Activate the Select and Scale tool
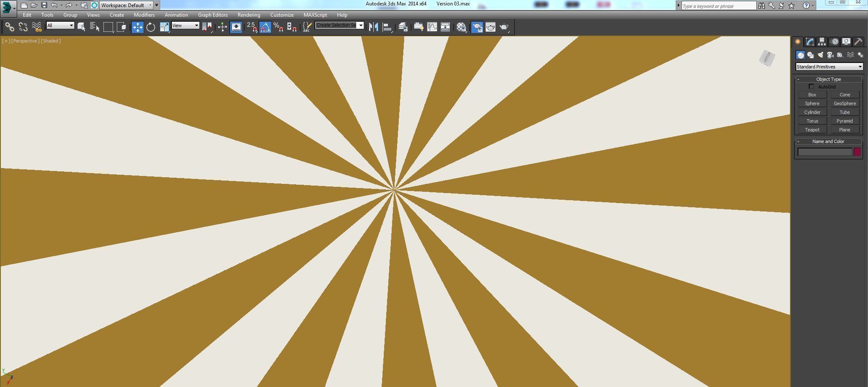The width and height of the screenshot is (868, 387). (164, 27)
